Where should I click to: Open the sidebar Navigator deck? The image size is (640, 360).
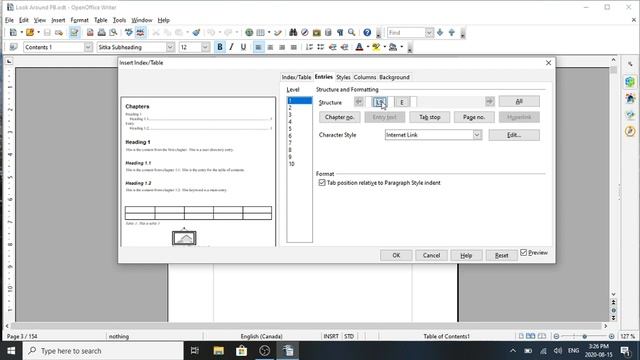tap(630, 131)
